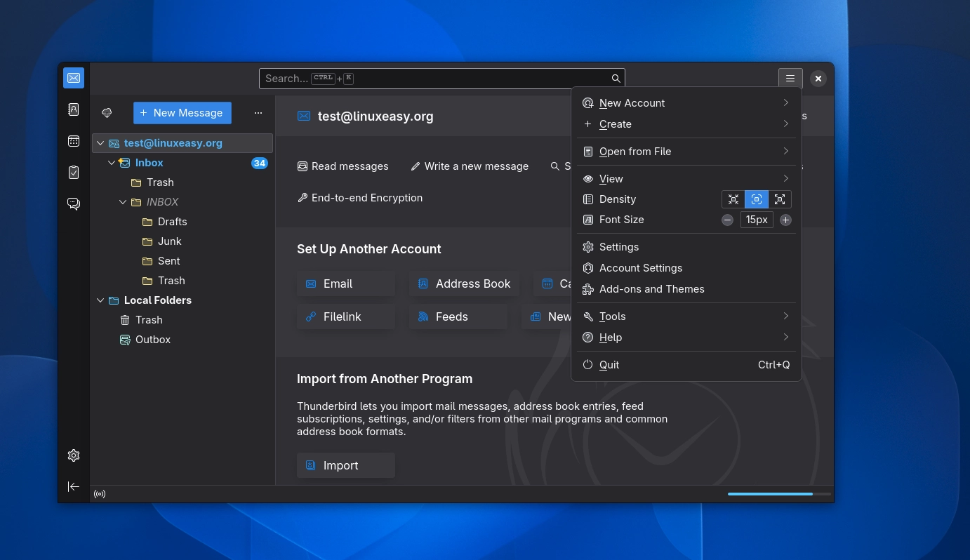
Task: Select the Compact density option
Action: (x=733, y=199)
